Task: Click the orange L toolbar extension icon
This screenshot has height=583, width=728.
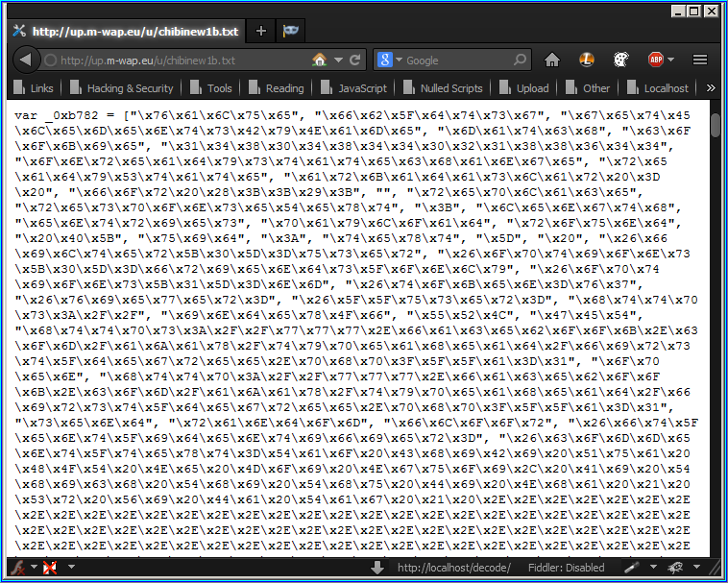Action: 587,60
